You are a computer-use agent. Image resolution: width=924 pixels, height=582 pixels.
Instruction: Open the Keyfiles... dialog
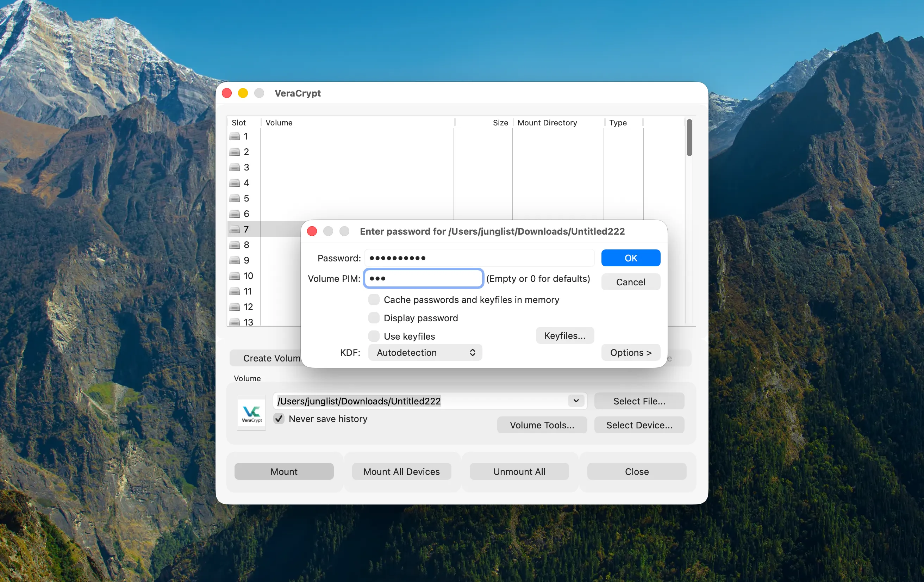(x=565, y=335)
